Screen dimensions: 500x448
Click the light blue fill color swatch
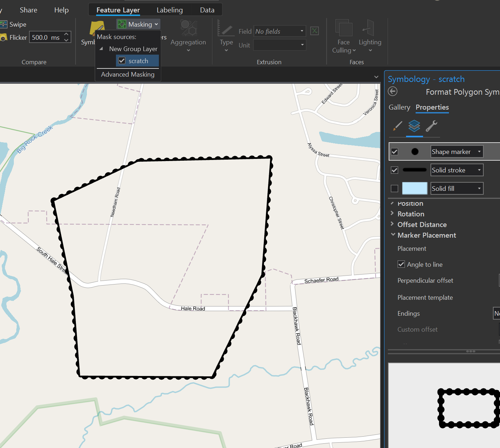[x=414, y=188]
